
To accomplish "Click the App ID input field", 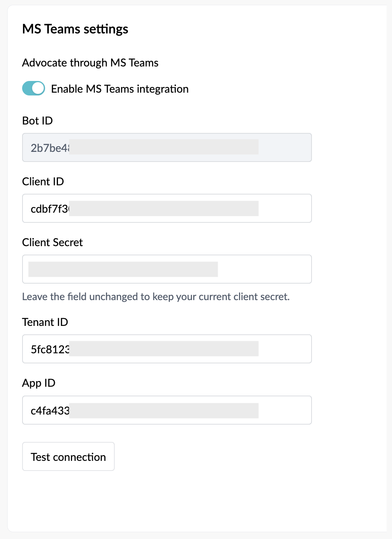I will pyautogui.click(x=167, y=410).
